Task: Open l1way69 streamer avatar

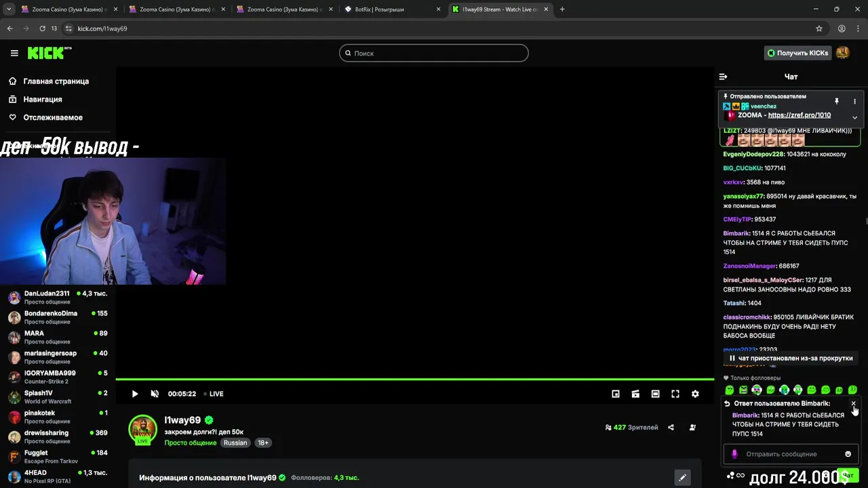Action: pos(143,429)
